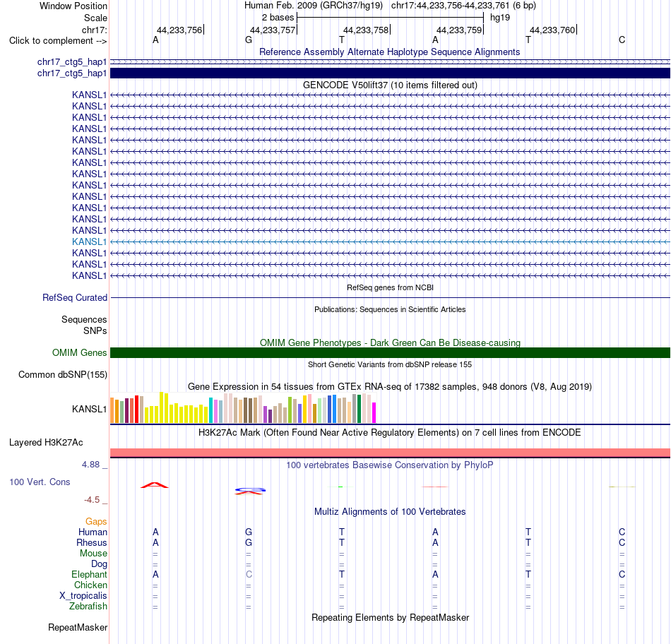
Task: Click the 'RefSeq Curated' track label
Action: coord(74,297)
